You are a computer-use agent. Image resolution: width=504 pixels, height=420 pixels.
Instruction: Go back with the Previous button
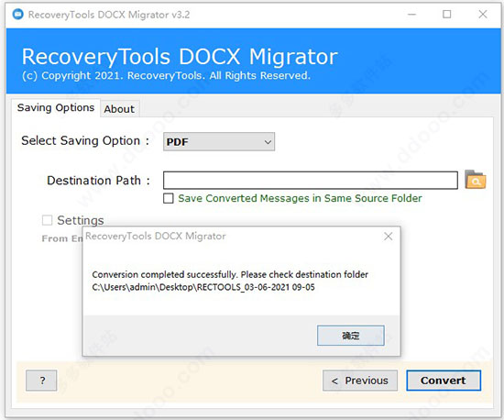(360, 381)
